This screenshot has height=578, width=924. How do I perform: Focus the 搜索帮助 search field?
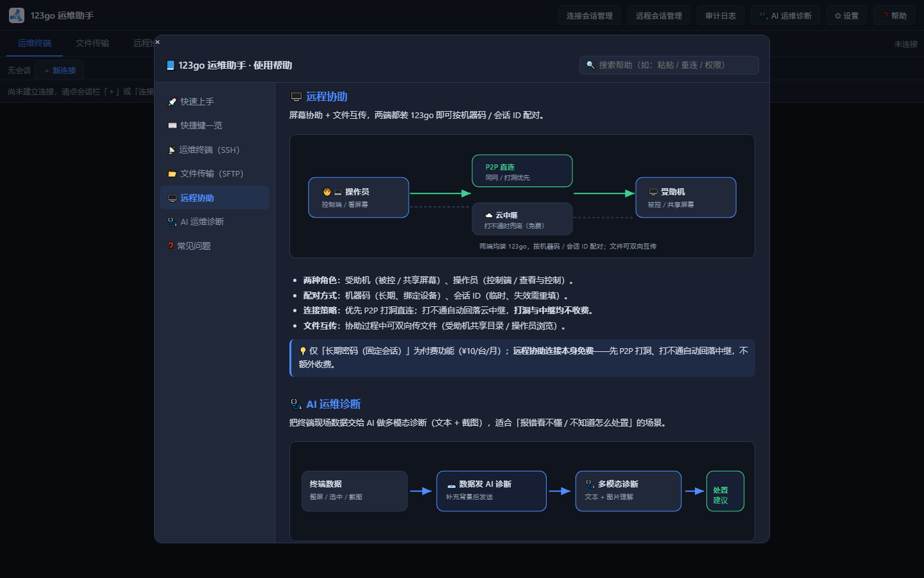click(669, 65)
